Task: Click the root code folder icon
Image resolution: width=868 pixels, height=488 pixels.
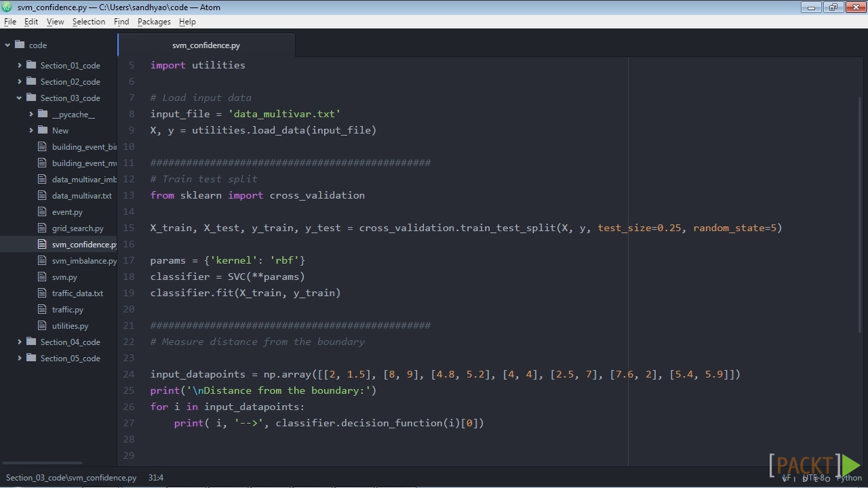Action: 20,45
